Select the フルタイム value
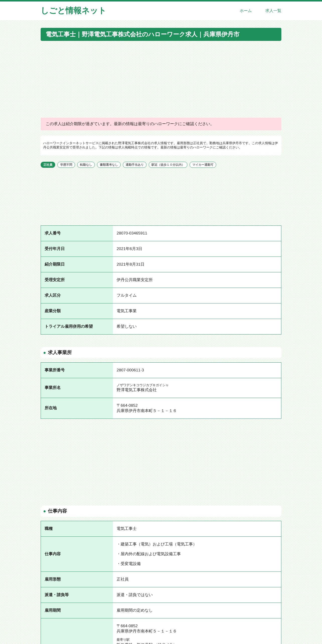The image size is (322, 644). pos(127,295)
